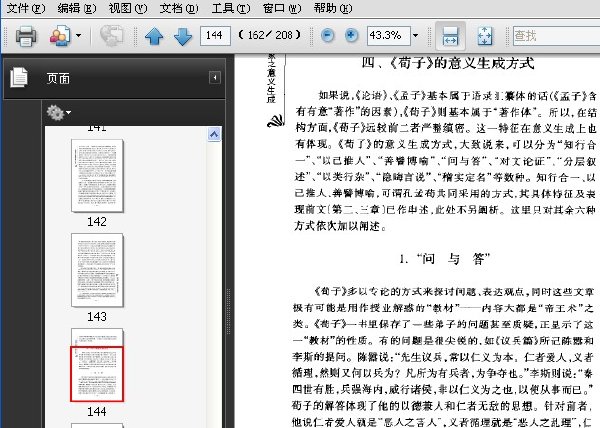
Task: Click the Print icon in toolbar
Action: point(26,36)
